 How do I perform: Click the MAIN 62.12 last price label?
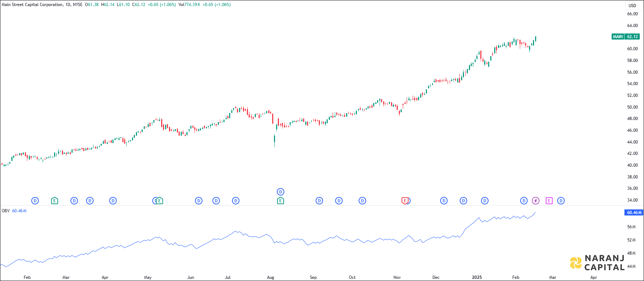pyautogui.click(x=625, y=37)
